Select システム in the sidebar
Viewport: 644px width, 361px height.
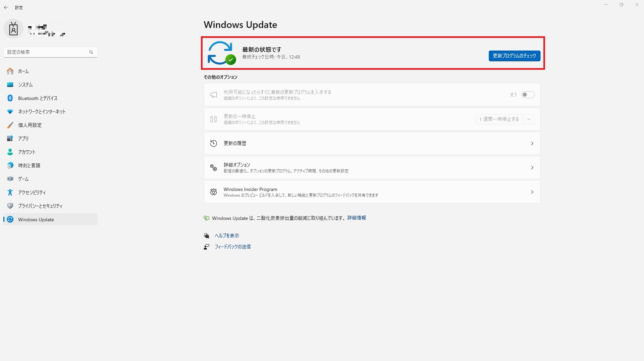click(x=50, y=85)
